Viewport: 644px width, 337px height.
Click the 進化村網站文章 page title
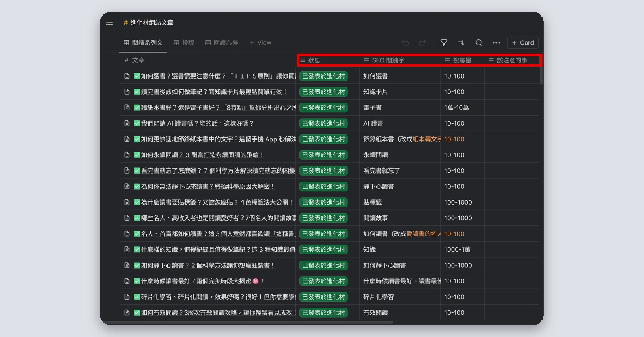coord(152,23)
